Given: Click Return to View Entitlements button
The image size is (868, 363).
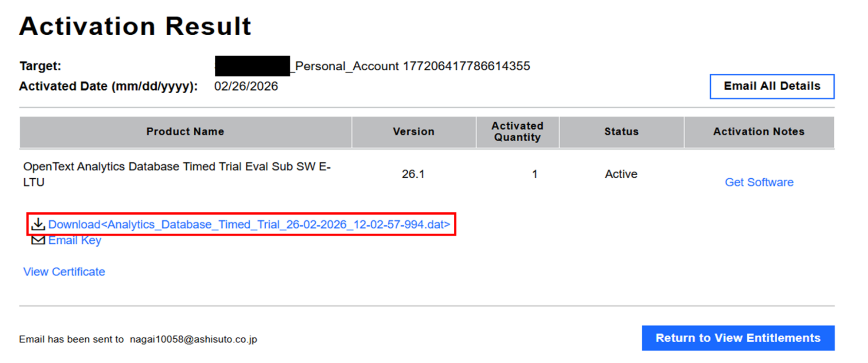Looking at the screenshot, I should coord(738,338).
